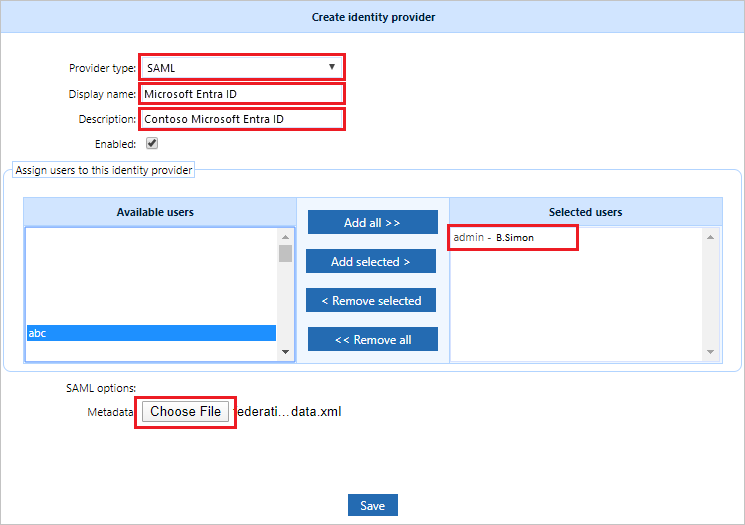This screenshot has height=525, width=745.
Task: Click the Save button
Action: (372, 505)
